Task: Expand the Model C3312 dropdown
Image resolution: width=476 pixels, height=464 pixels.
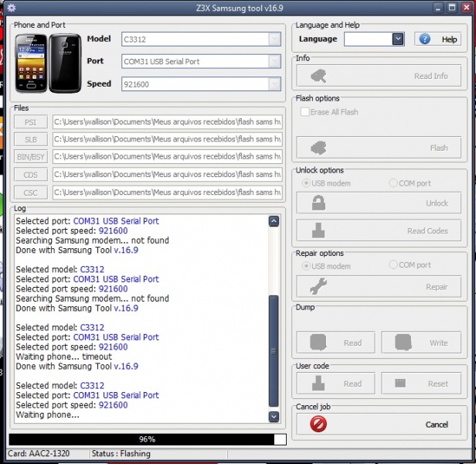Action: 274,39
